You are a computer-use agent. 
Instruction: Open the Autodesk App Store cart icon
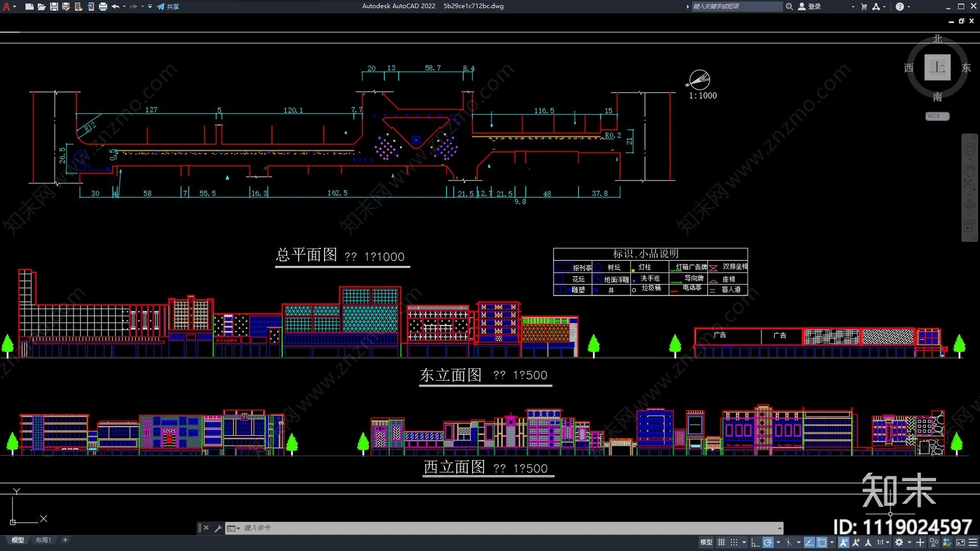(x=864, y=6)
